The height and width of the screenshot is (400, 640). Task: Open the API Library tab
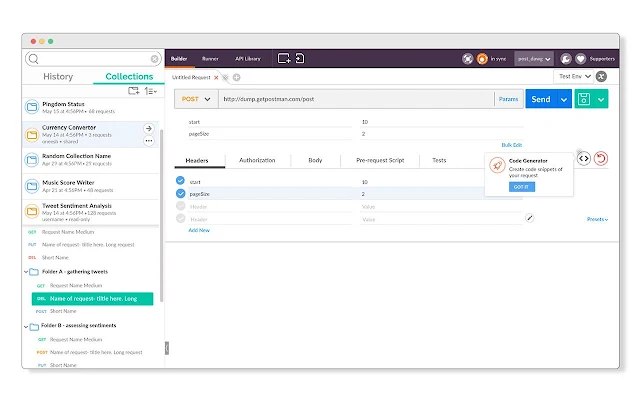(248, 59)
